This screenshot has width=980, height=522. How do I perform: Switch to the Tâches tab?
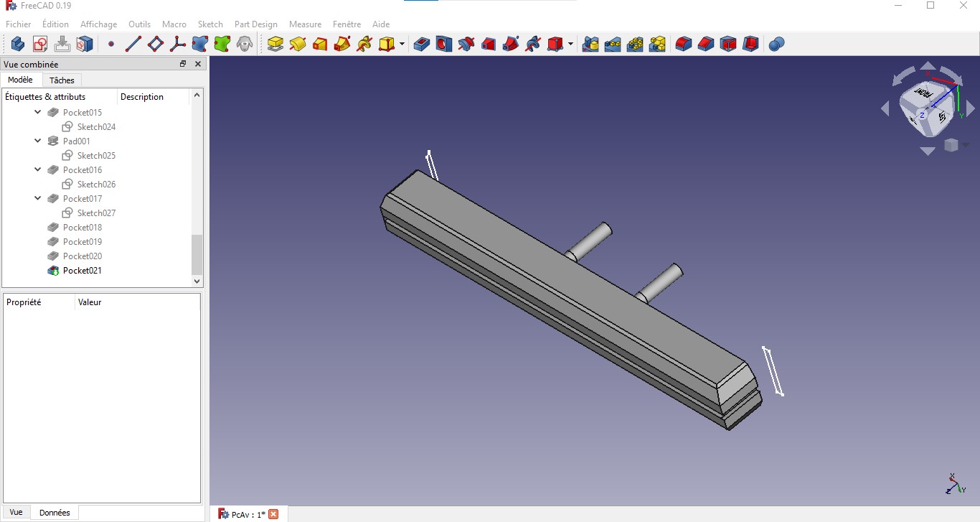[x=62, y=80]
